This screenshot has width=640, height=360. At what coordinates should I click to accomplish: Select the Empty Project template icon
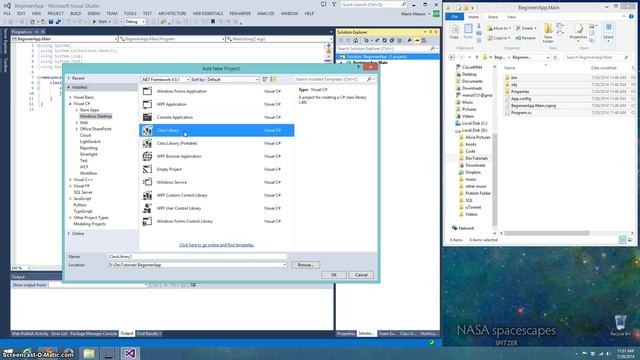point(147,169)
